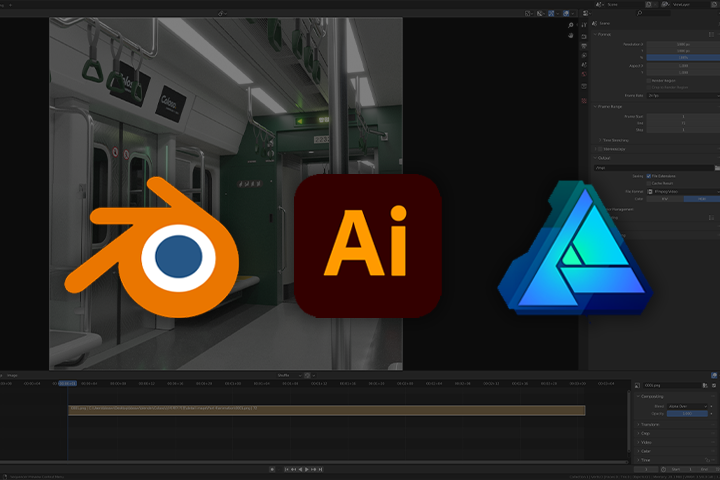The image size is (720, 480).
Task: Toggle the sidebar tab icon above strip name
Action: point(714,376)
